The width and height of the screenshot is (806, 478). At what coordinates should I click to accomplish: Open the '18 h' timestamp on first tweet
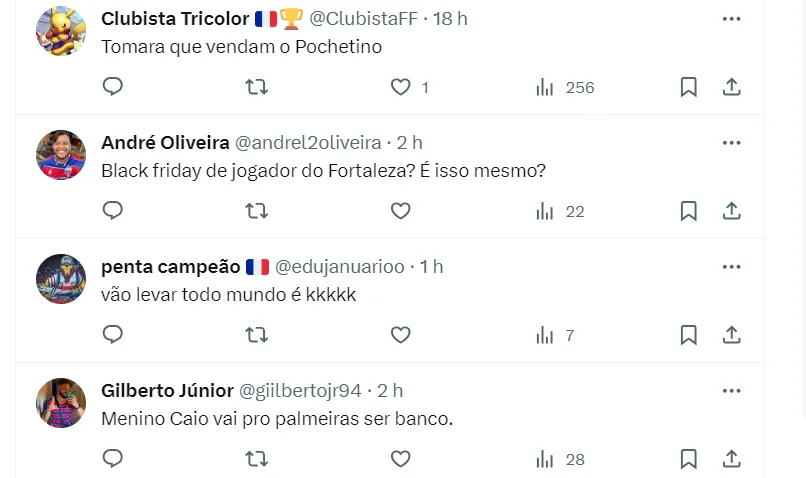click(x=450, y=18)
